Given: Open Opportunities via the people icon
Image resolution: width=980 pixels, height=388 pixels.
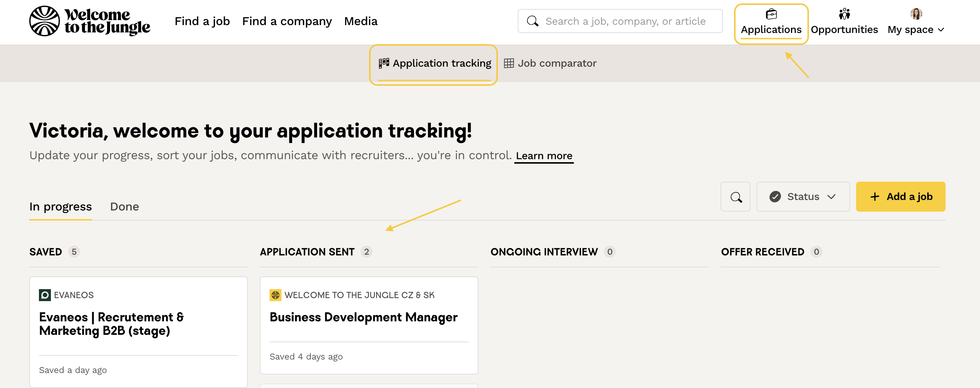Looking at the screenshot, I should [844, 14].
